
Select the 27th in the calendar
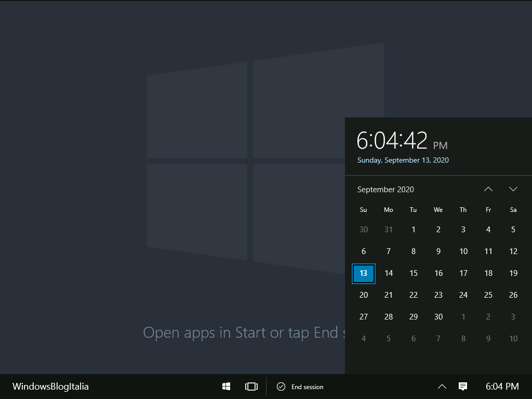(363, 317)
